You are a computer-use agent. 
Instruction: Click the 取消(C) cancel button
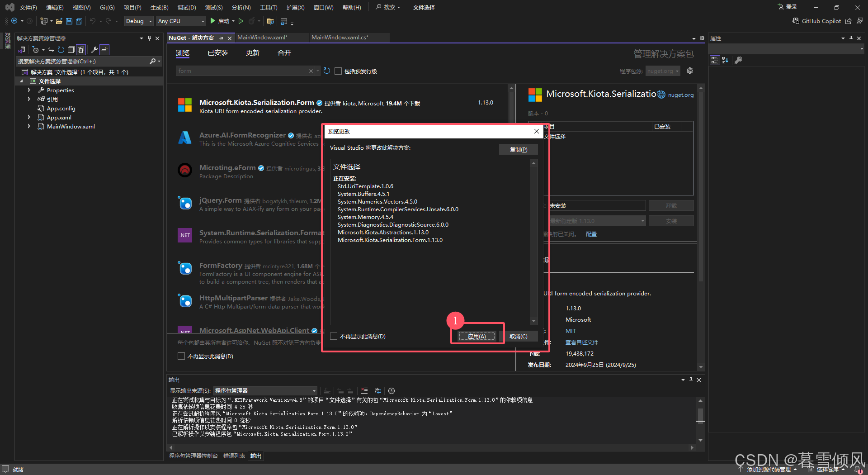point(518,336)
